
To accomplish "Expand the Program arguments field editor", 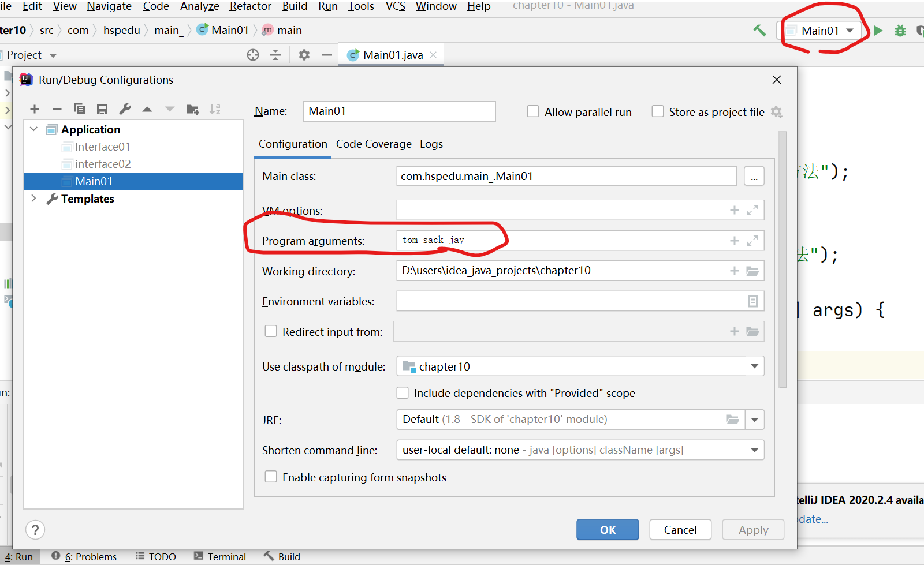I will pyautogui.click(x=752, y=241).
